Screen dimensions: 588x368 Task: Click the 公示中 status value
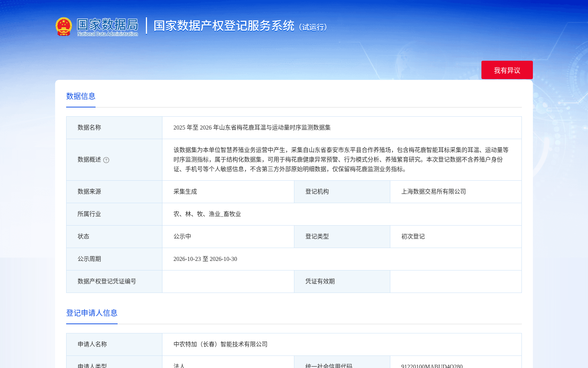coord(182,236)
